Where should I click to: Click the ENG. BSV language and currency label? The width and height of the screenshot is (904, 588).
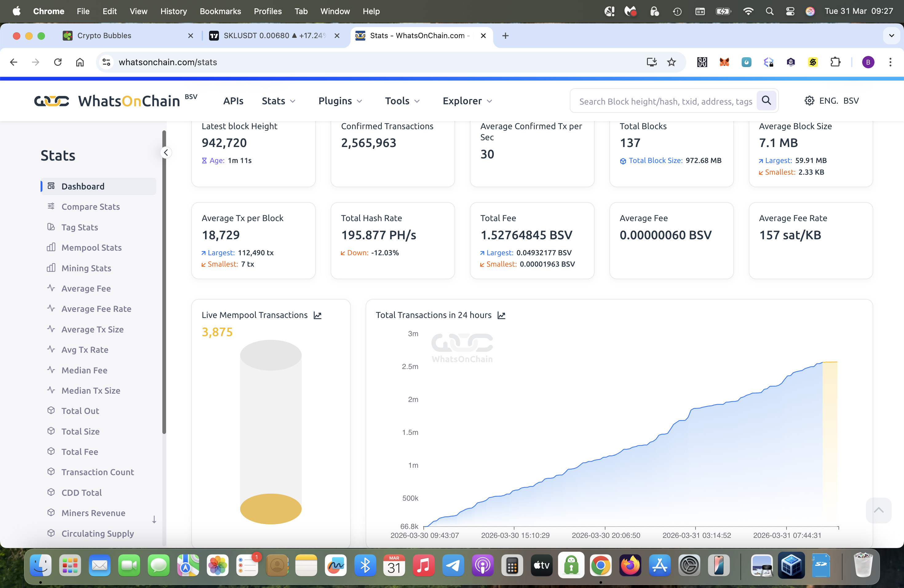pyautogui.click(x=839, y=101)
